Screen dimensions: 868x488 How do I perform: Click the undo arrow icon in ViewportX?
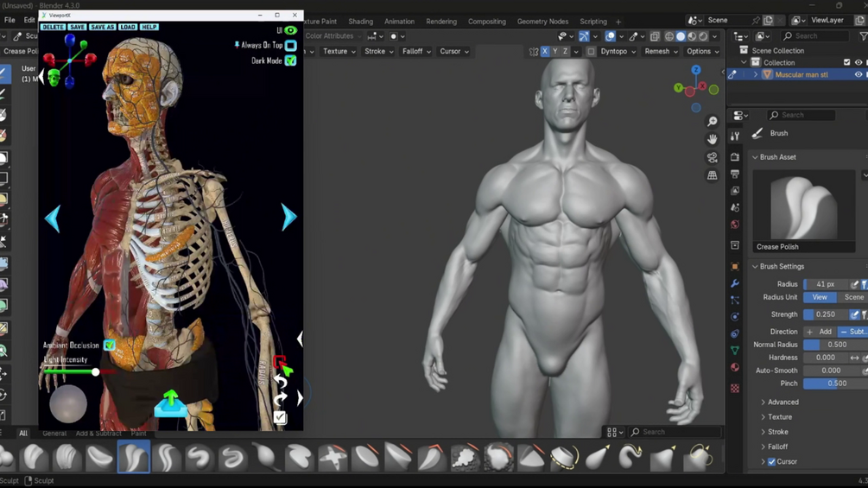280,382
